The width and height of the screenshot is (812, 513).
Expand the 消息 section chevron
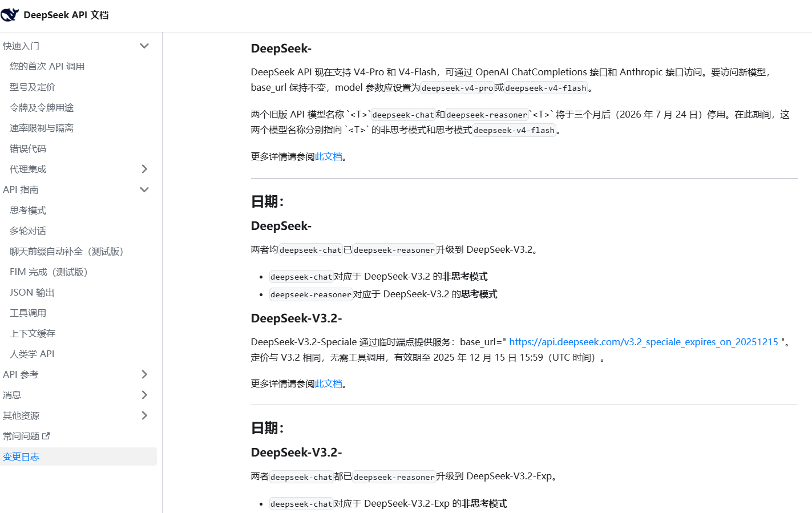(144, 395)
